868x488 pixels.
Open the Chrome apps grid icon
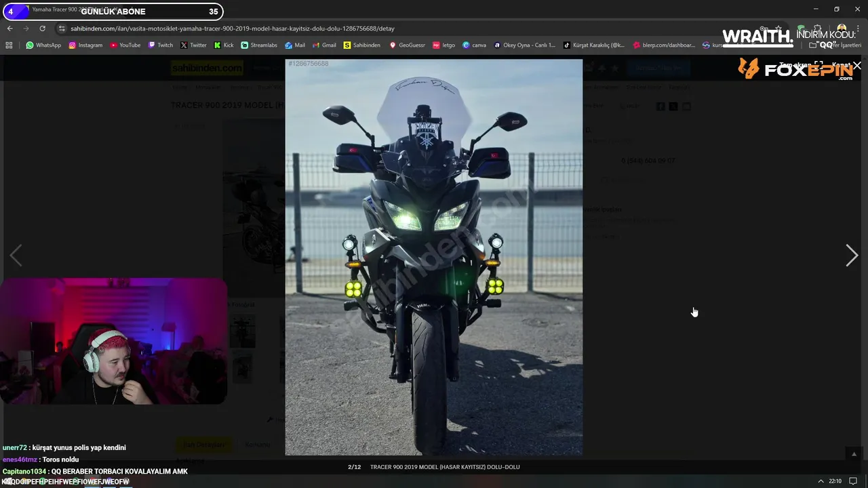pyautogui.click(x=9, y=45)
